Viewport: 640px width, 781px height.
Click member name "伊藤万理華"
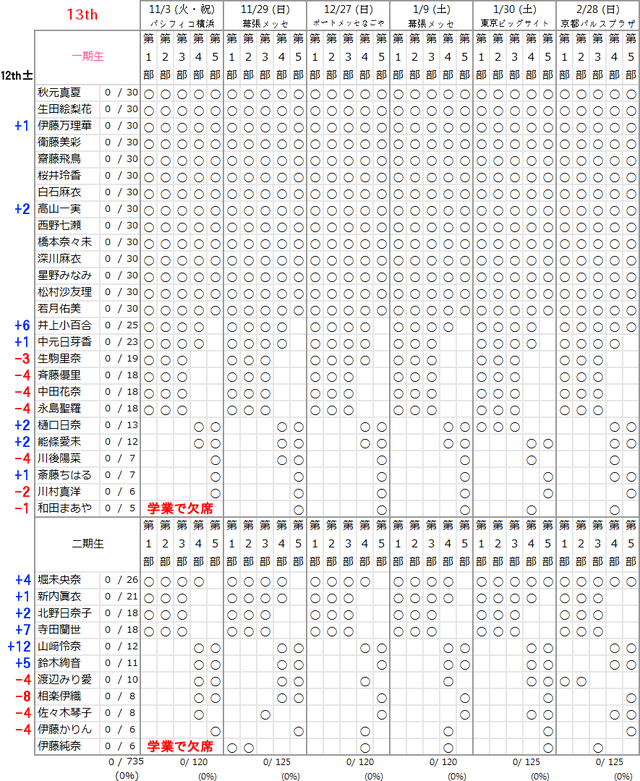pos(65,126)
